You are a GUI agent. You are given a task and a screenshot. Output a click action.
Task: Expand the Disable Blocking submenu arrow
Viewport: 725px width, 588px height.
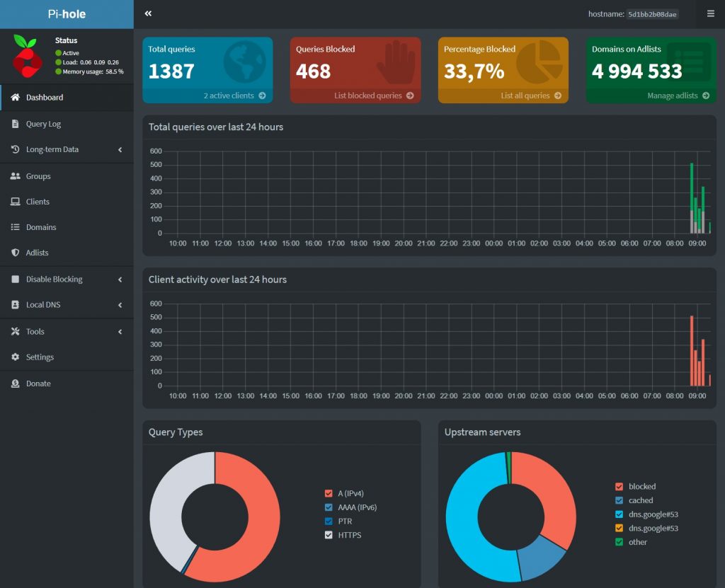click(x=120, y=279)
